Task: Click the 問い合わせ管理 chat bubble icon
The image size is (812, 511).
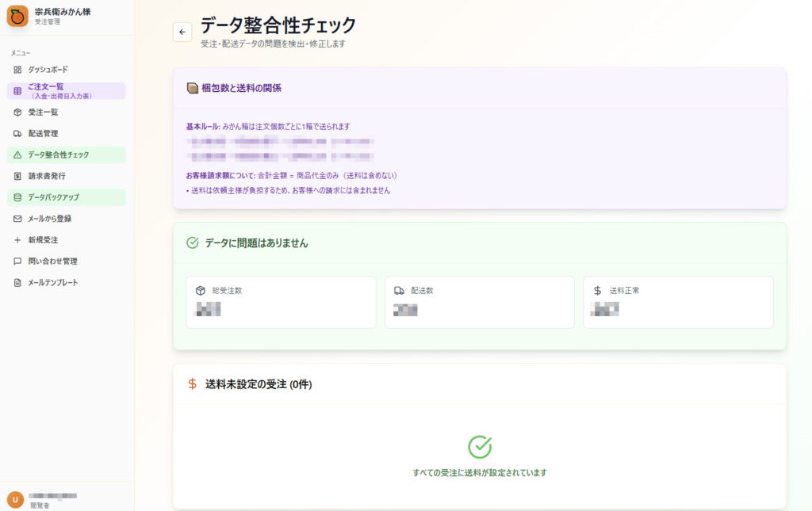Action: point(16,260)
